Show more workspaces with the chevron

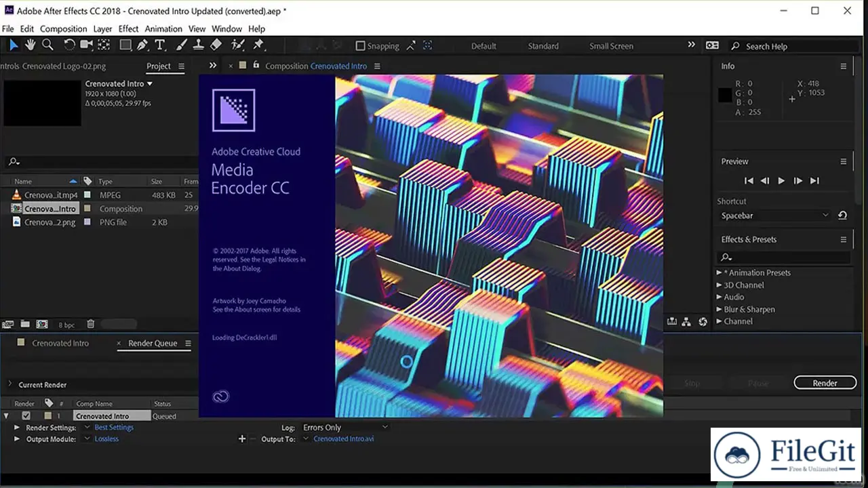(691, 45)
